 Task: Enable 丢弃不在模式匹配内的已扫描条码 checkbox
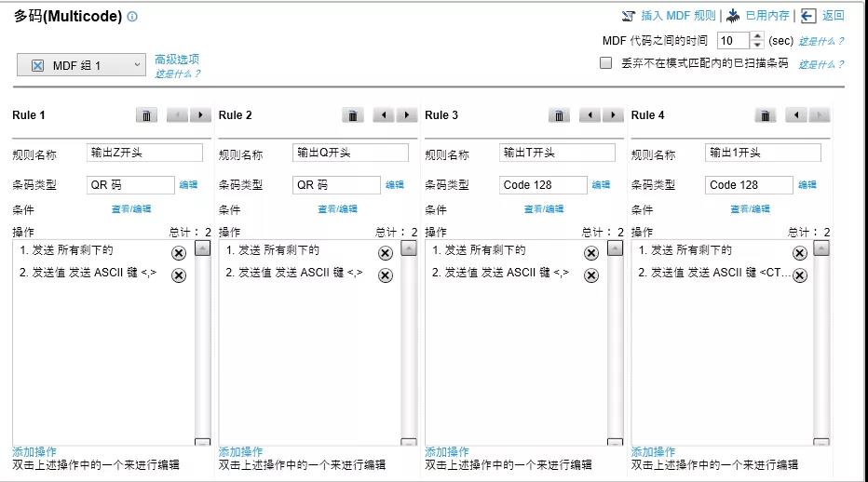606,63
